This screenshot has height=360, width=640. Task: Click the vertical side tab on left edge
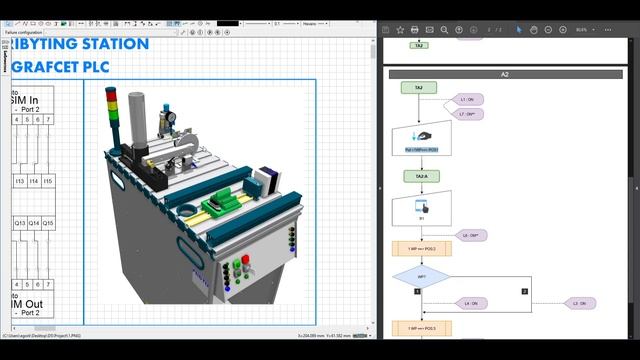click(x=5, y=57)
